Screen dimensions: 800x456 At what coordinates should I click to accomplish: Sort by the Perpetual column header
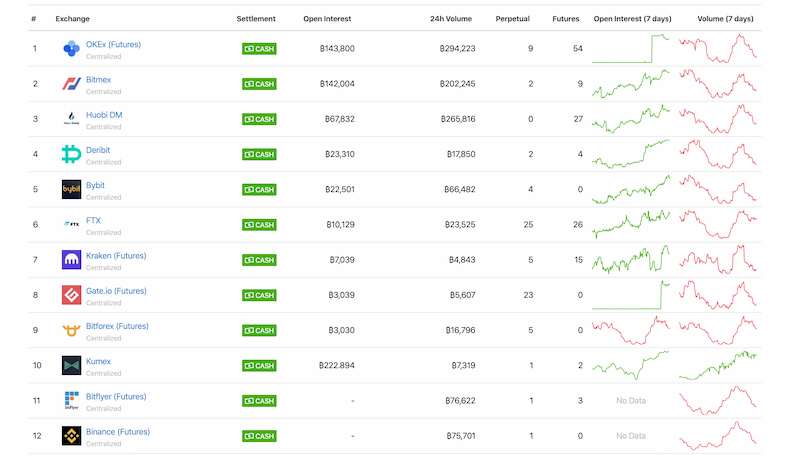[x=512, y=19]
